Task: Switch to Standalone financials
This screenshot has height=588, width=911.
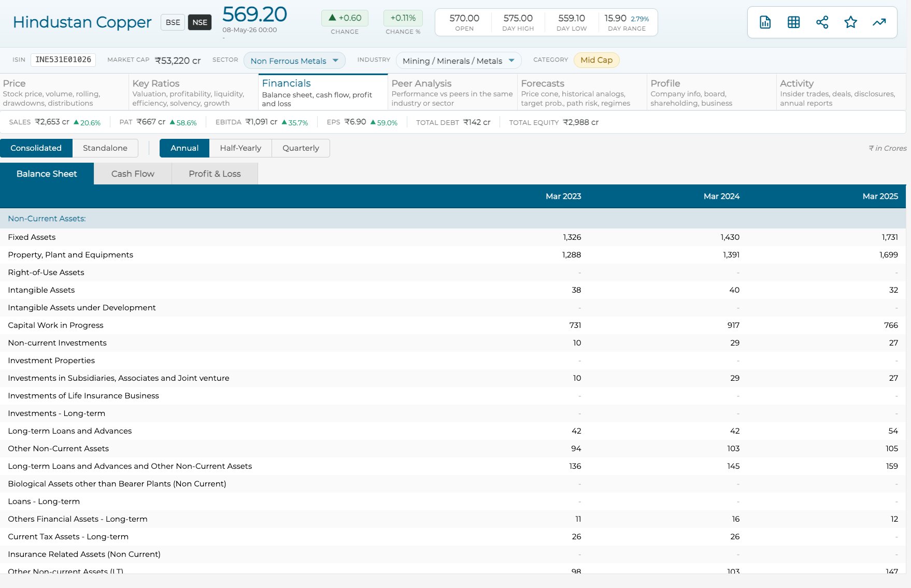Action: tap(105, 148)
